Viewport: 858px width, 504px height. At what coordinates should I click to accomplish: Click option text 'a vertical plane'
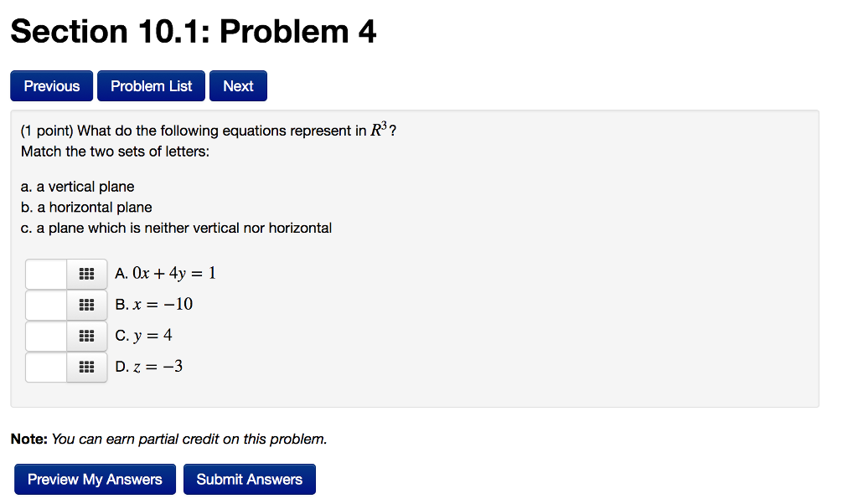[x=85, y=187]
